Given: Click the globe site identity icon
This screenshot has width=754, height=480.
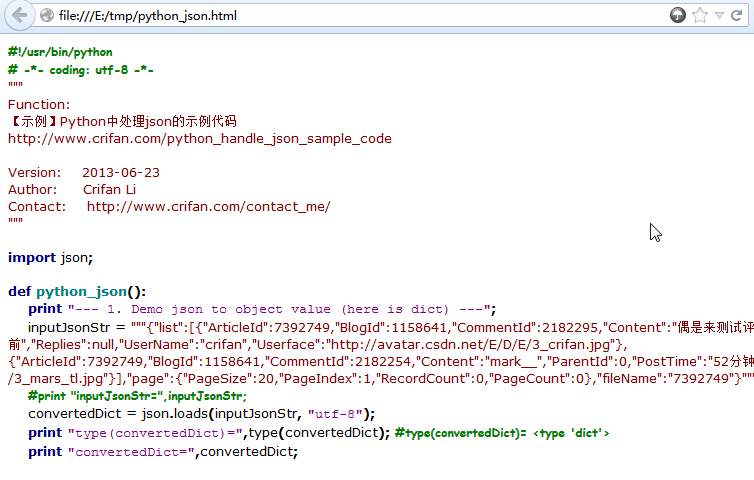Looking at the screenshot, I should point(47,15).
